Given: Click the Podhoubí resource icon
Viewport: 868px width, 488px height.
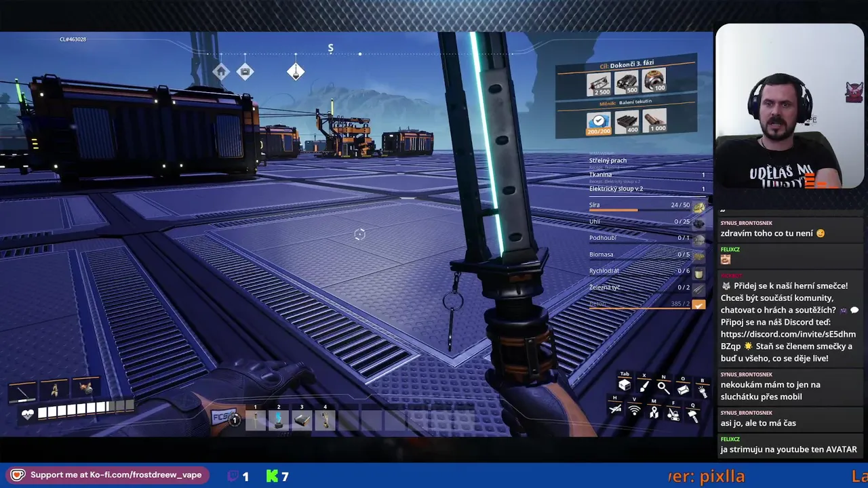Looking at the screenshot, I should tap(698, 239).
